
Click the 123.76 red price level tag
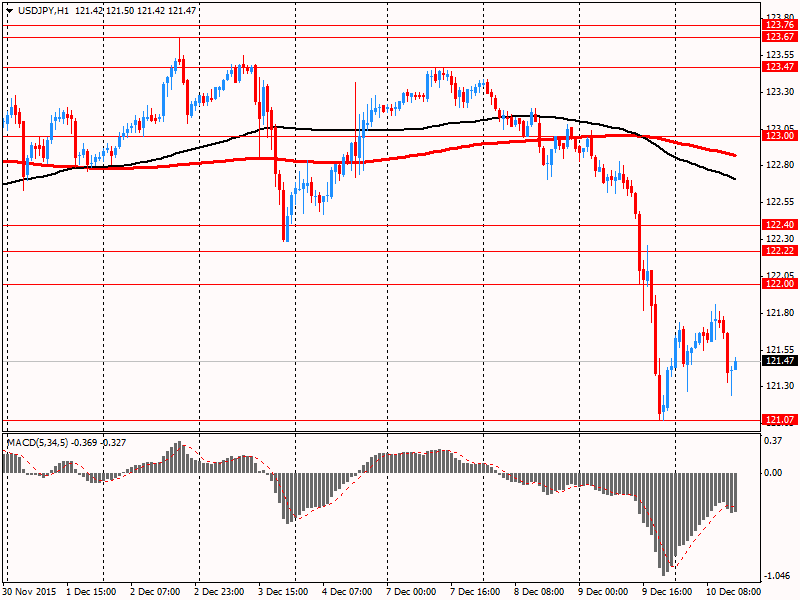click(779, 25)
